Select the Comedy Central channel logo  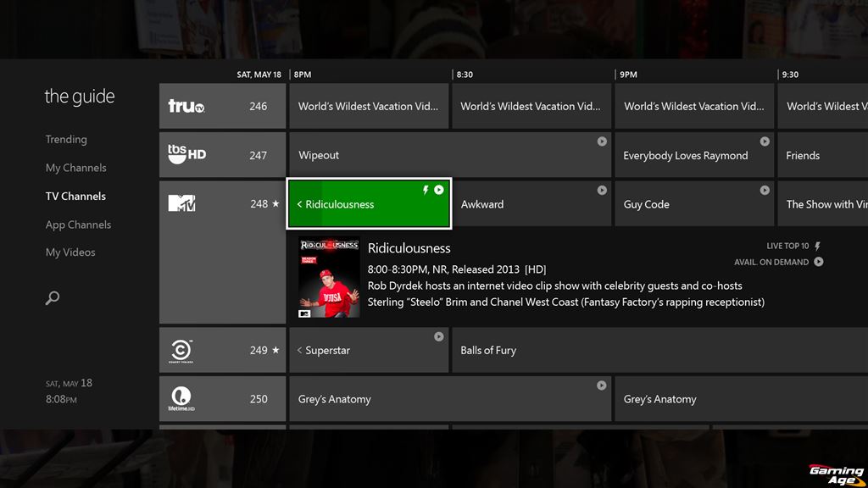(x=181, y=350)
